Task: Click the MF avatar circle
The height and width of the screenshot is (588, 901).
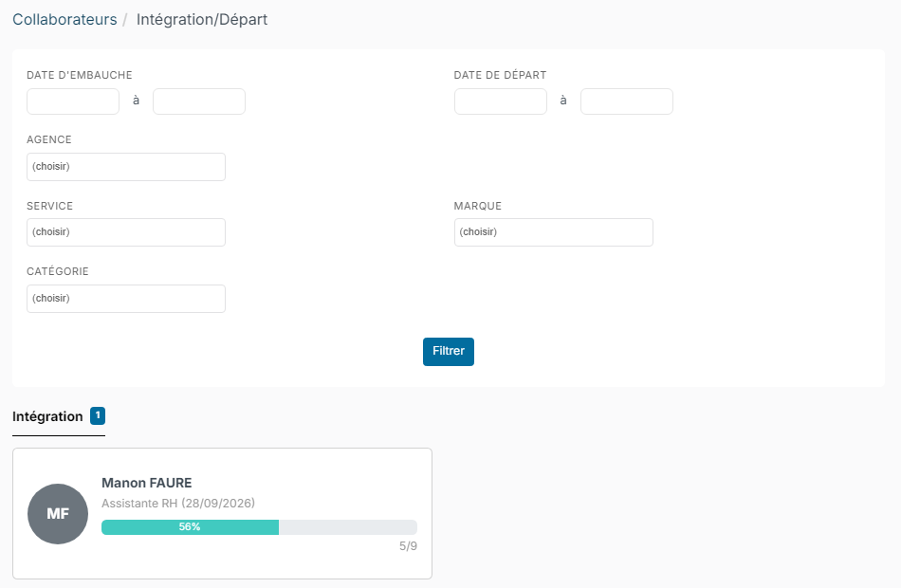Action: (58, 514)
